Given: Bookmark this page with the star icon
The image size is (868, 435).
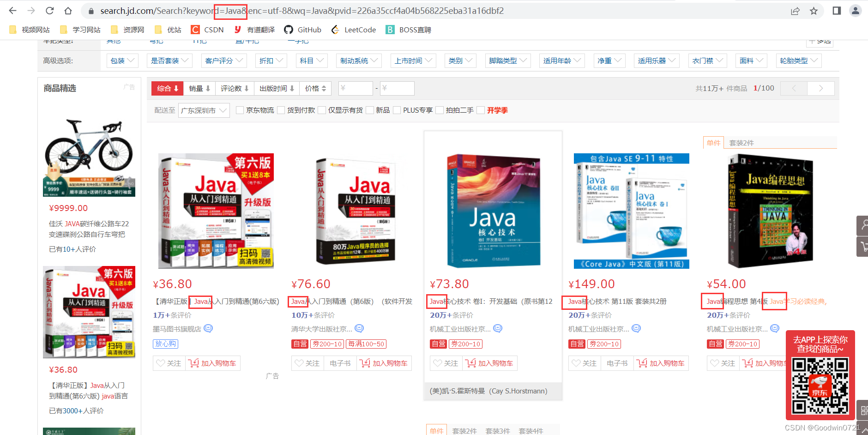Looking at the screenshot, I should pyautogui.click(x=814, y=11).
